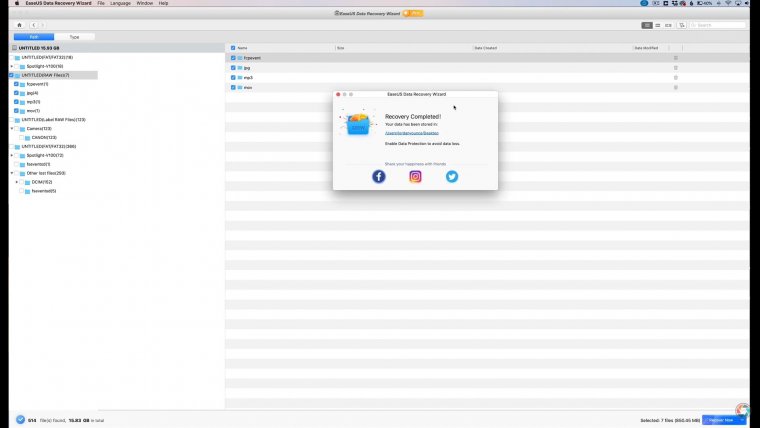Switch to detail lines view icon
Viewport: 760px width, 428px height.
click(658, 25)
